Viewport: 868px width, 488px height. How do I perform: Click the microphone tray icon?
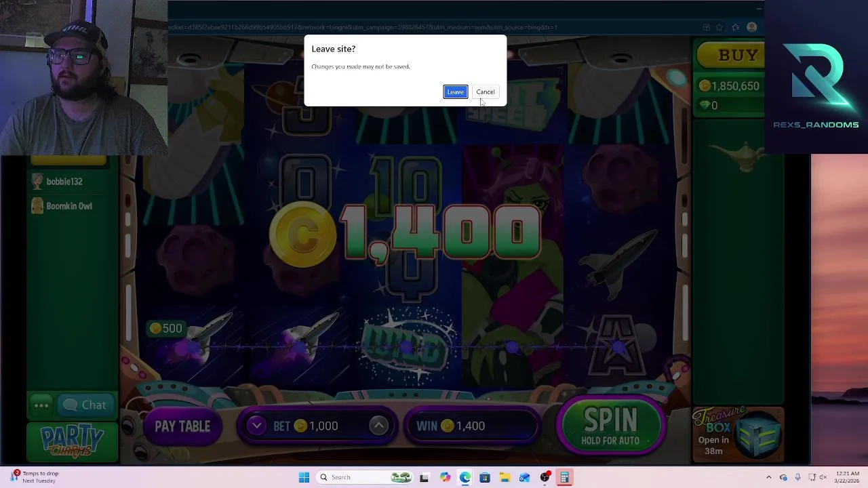[797, 477]
